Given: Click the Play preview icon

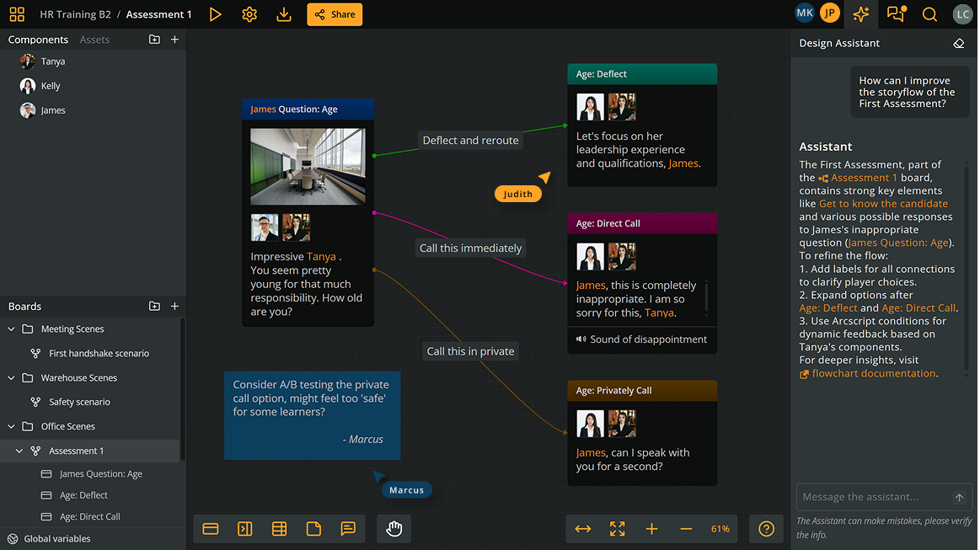Looking at the screenshot, I should [216, 14].
